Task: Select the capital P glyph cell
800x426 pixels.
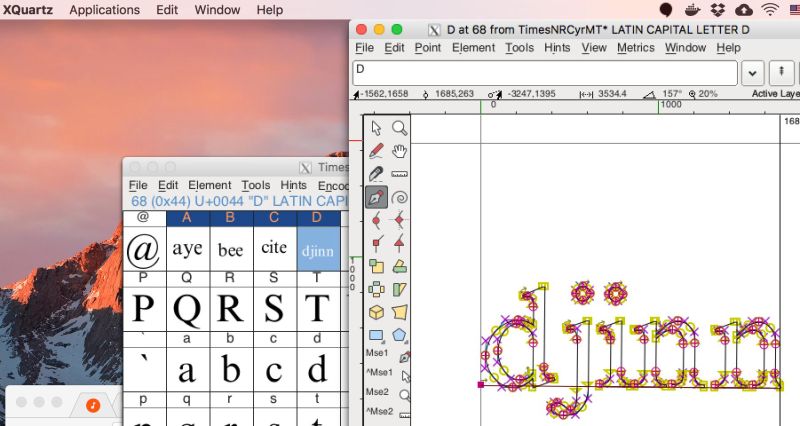Action: (x=144, y=309)
